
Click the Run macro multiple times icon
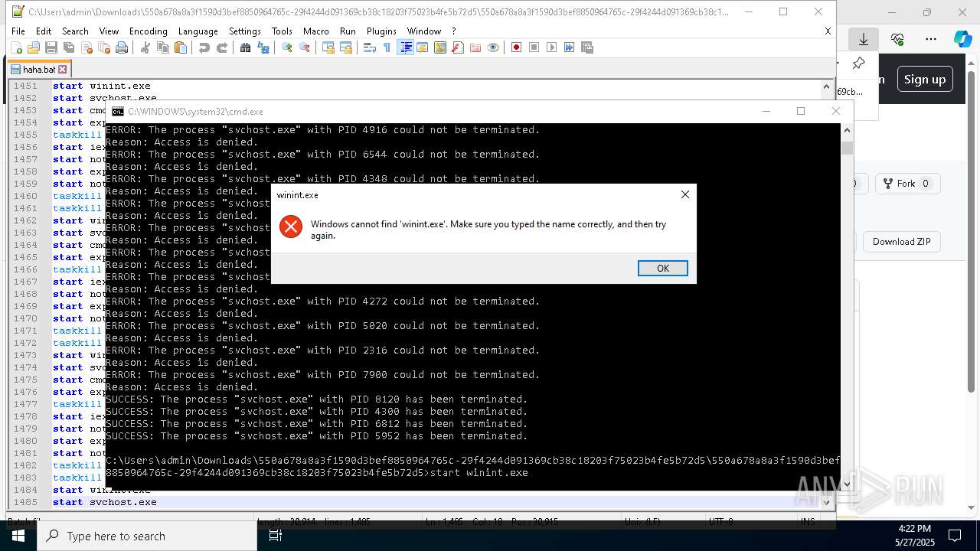[569, 47]
